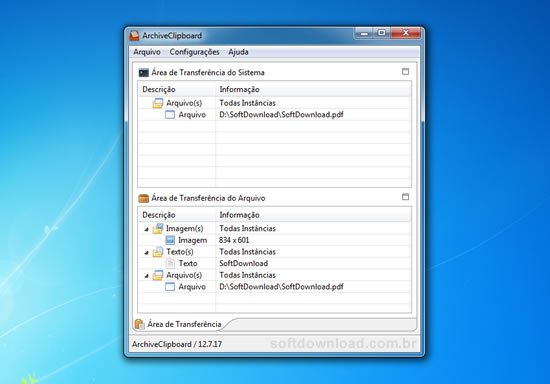Click the system clipboard section monitor icon
The height and width of the screenshot is (384, 550).
pyautogui.click(x=143, y=73)
